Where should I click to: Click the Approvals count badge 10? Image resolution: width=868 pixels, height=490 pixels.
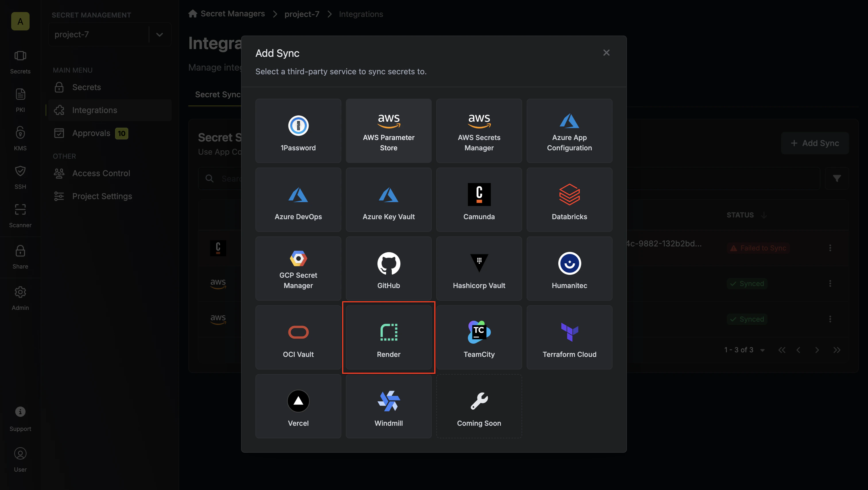121,134
